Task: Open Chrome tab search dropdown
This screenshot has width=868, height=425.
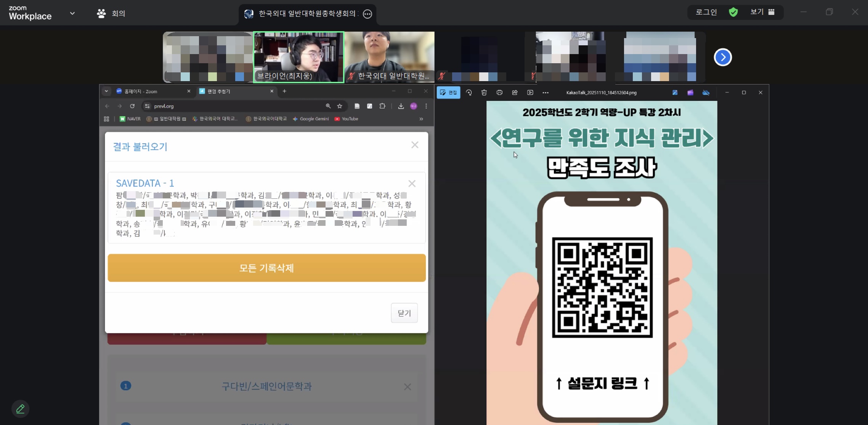Action: [x=106, y=91]
